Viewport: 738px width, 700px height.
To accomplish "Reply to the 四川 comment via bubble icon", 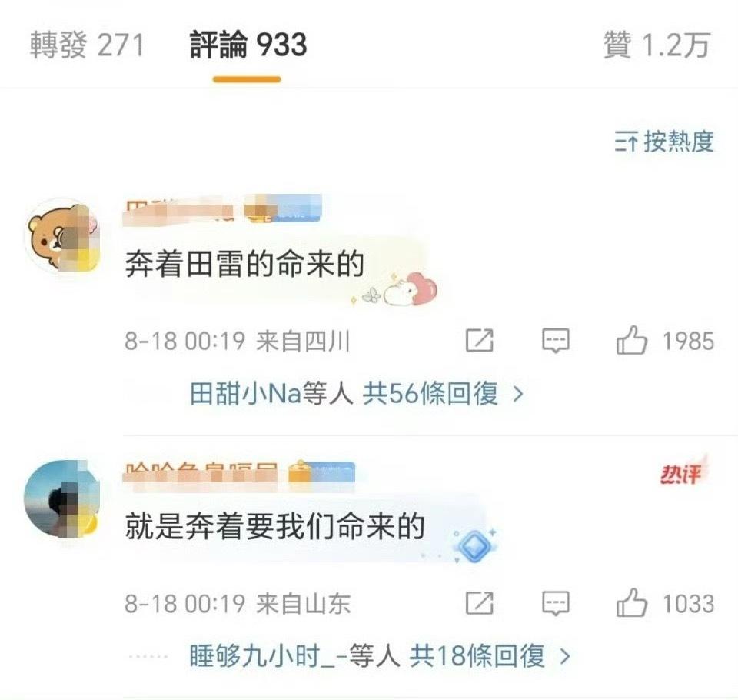I will [x=555, y=341].
